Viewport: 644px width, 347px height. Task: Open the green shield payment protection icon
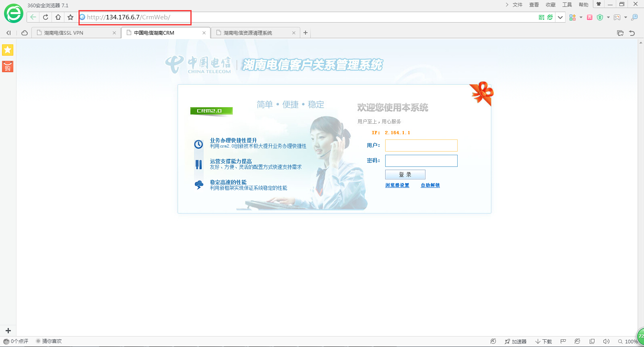coord(600,17)
